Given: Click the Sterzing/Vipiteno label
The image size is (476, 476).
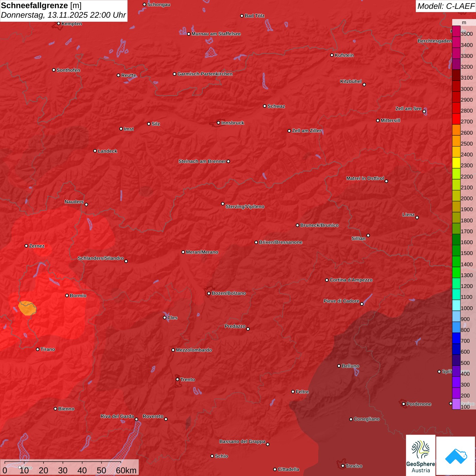Looking at the screenshot, I should pos(245,206).
